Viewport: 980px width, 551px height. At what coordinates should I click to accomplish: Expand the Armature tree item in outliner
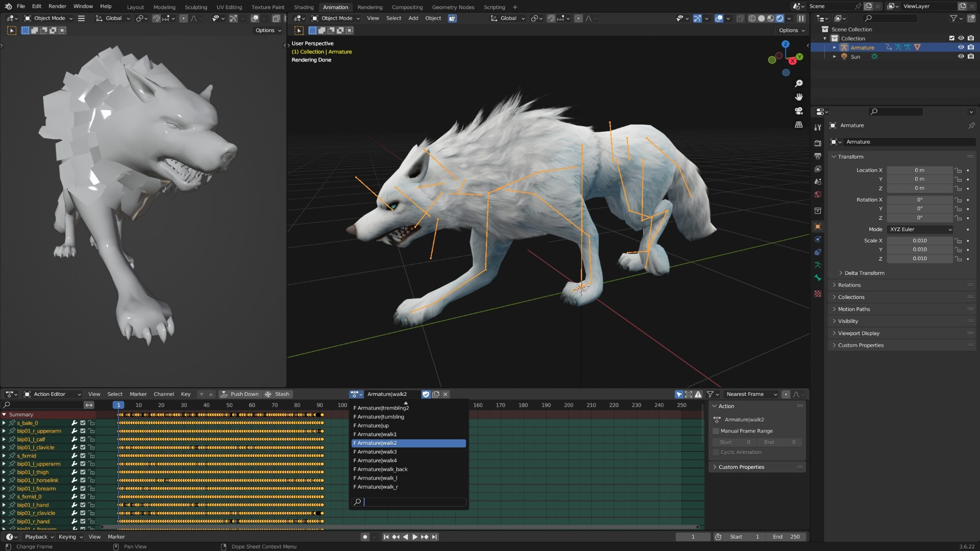coord(835,47)
